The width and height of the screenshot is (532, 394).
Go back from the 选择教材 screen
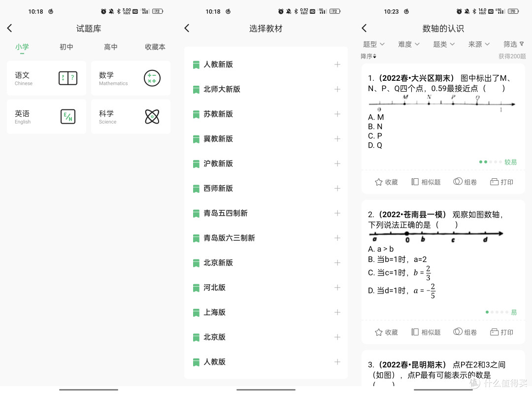[187, 28]
